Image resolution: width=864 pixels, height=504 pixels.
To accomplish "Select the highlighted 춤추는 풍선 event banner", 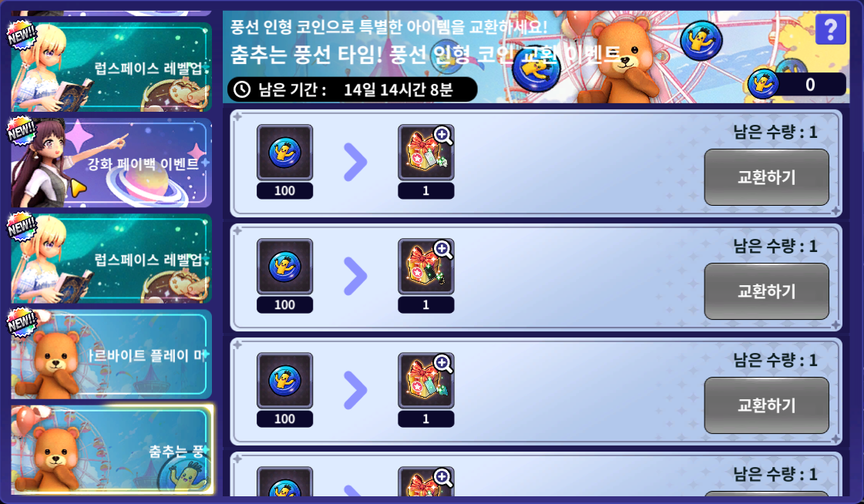I will click(111, 450).
